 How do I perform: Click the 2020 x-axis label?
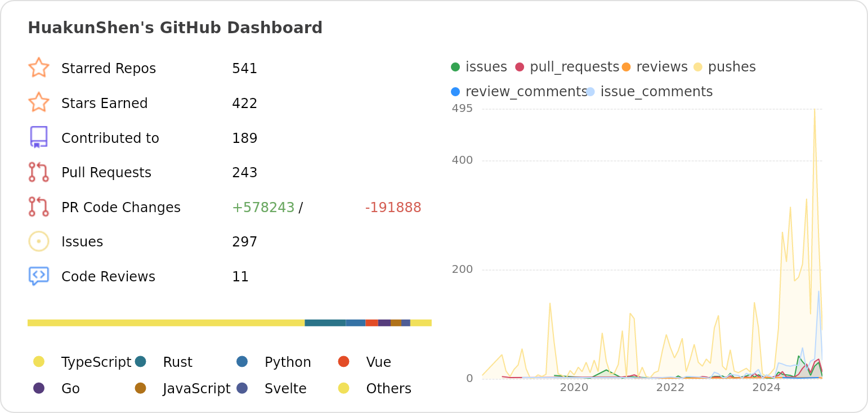click(574, 387)
